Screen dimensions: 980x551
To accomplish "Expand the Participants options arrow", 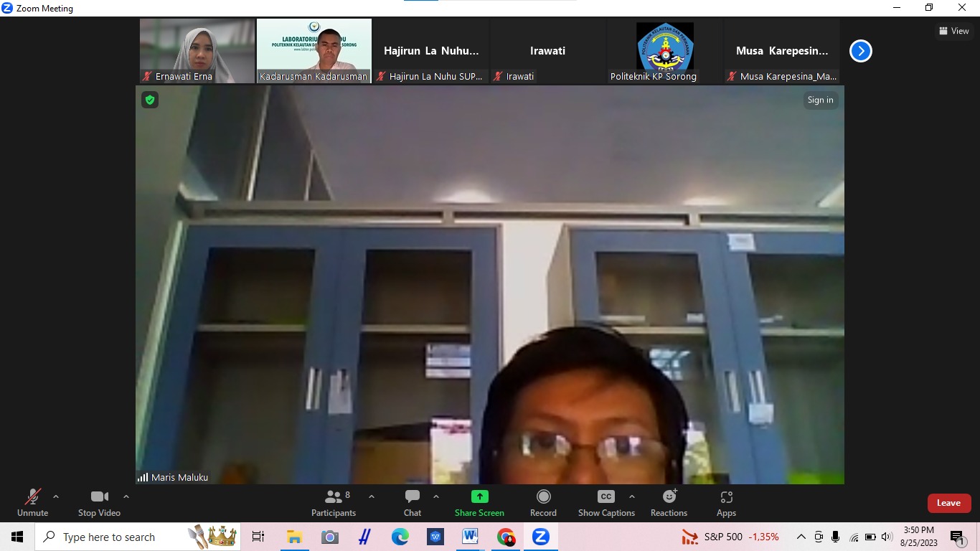I will 371,496.
